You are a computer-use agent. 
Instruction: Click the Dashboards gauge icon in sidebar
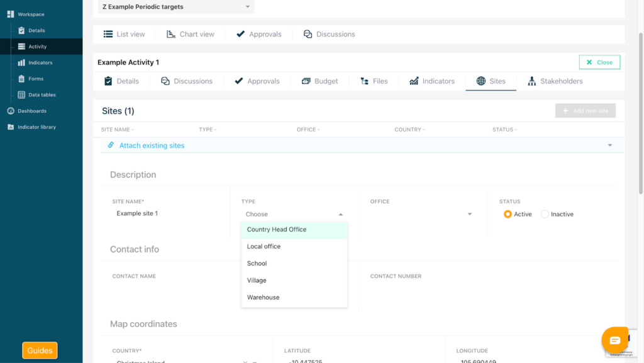[x=11, y=111]
